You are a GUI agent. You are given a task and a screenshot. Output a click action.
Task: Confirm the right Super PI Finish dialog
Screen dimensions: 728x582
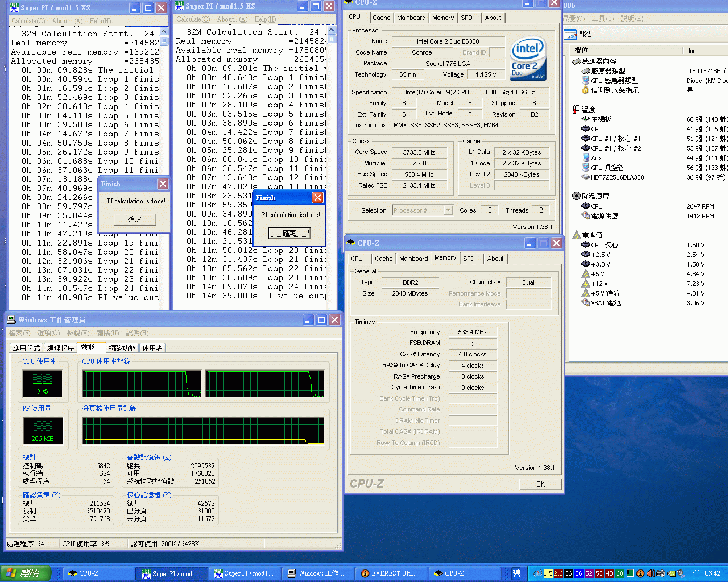(x=289, y=233)
